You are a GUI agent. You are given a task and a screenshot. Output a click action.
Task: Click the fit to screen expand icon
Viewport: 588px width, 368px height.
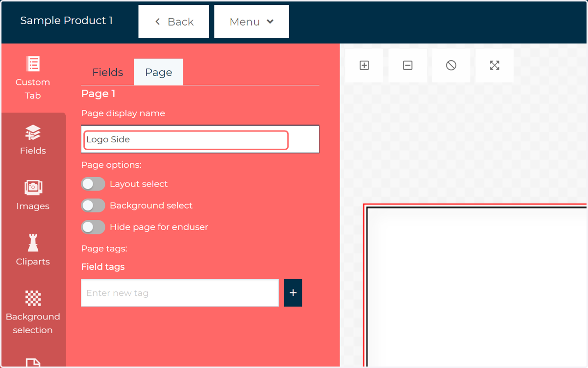[x=495, y=65]
